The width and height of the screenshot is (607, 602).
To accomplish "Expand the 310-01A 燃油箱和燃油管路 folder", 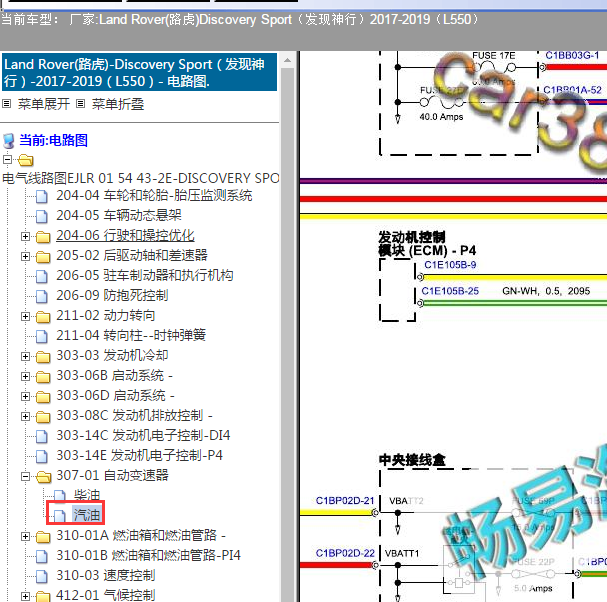I will (x=25, y=536).
